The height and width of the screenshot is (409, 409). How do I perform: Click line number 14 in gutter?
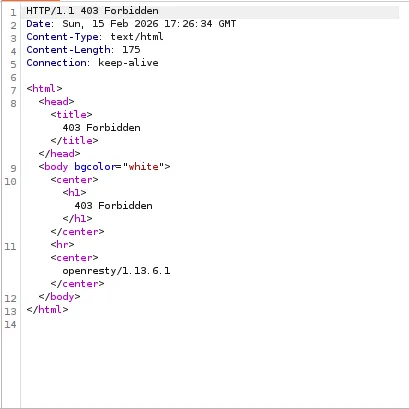[x=10, y=324]
